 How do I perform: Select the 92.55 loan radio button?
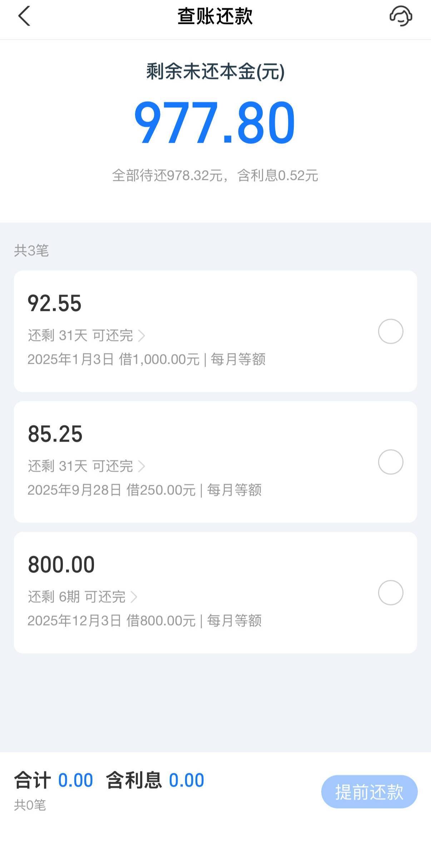(390, 331)
